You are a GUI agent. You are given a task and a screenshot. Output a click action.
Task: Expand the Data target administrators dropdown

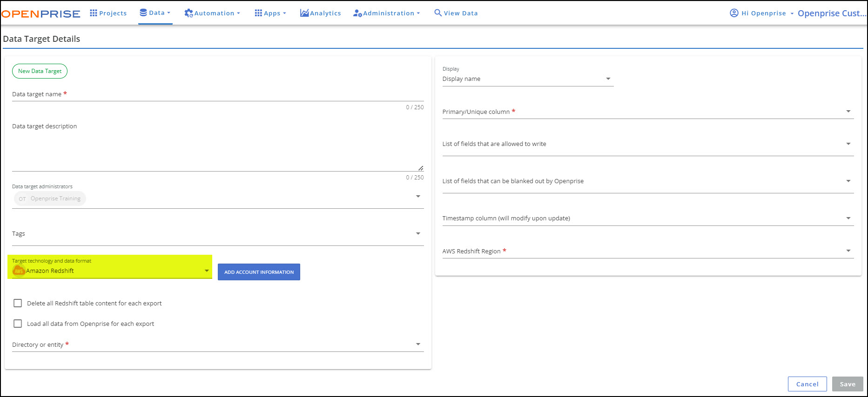tap(418, 196)
